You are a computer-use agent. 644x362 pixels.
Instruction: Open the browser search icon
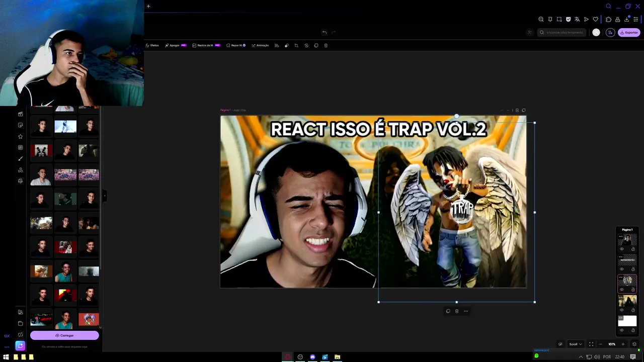[x=608, y=6]
